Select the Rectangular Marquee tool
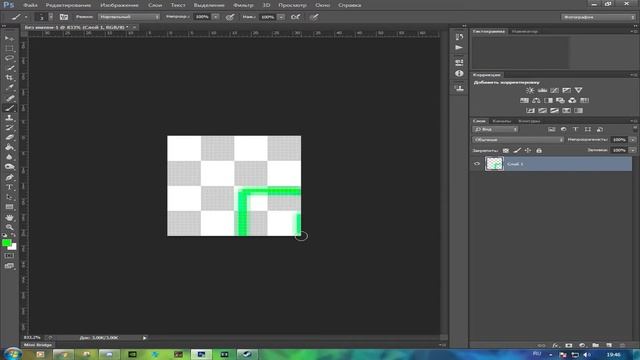640x360 pixels. 9,48
